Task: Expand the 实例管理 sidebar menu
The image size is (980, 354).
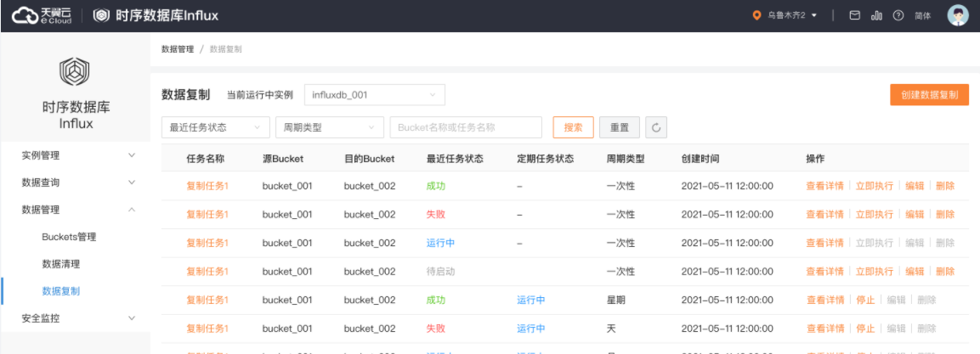Action: pyautogui.click(x=75, y=155)
